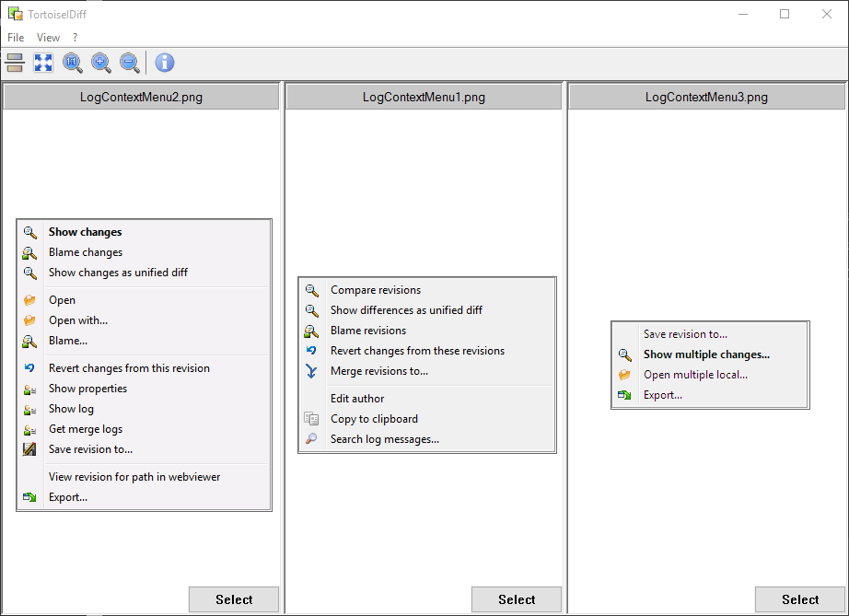Click 'Show changes' in the left image

click(85, 232)
